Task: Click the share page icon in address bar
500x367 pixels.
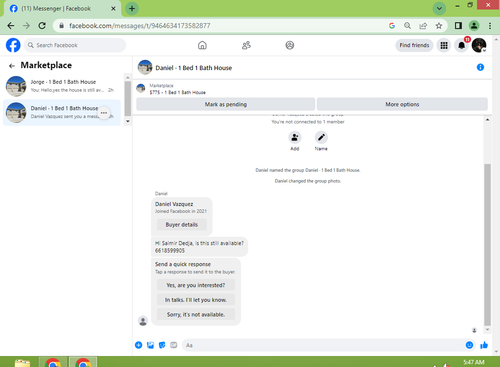Action: (x=423, y=26)
